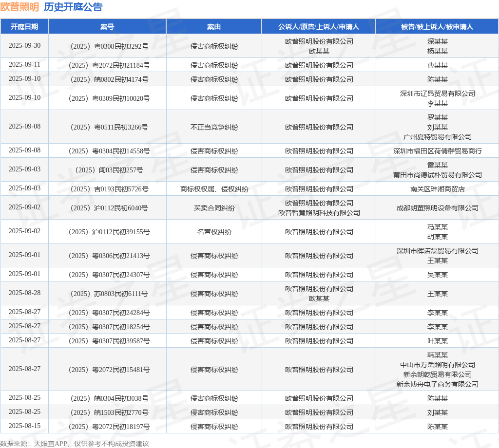Click the 买卖合同纠纷 cause cell
The height and width of the screenshot is (448, 499).
click(x=214, y=208)
